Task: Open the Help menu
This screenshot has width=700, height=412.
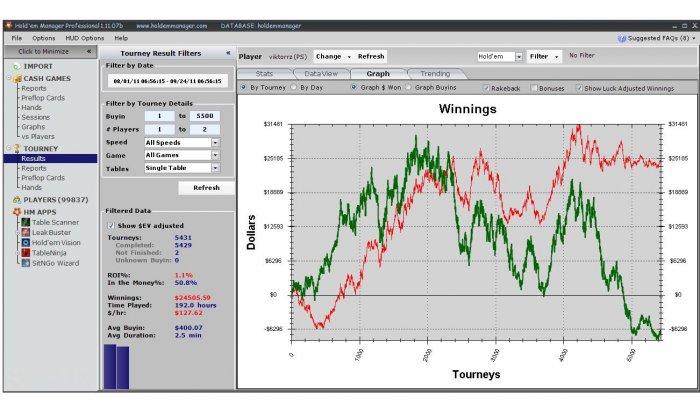Action: click(121, 38)
